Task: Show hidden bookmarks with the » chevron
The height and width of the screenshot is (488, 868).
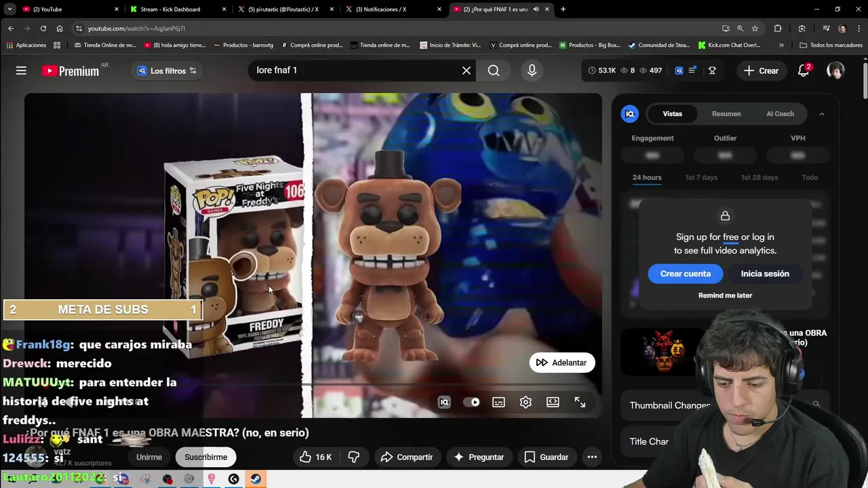Action: coord(781,45)
